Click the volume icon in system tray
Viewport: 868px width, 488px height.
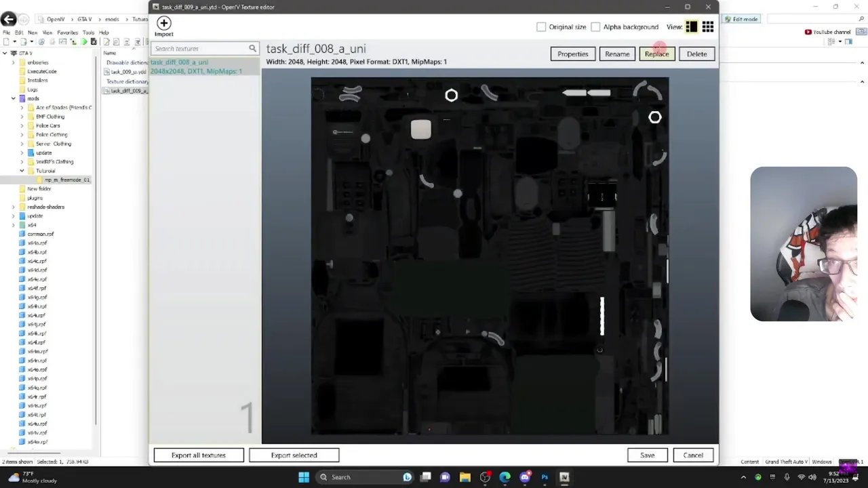tap(813, 477)
